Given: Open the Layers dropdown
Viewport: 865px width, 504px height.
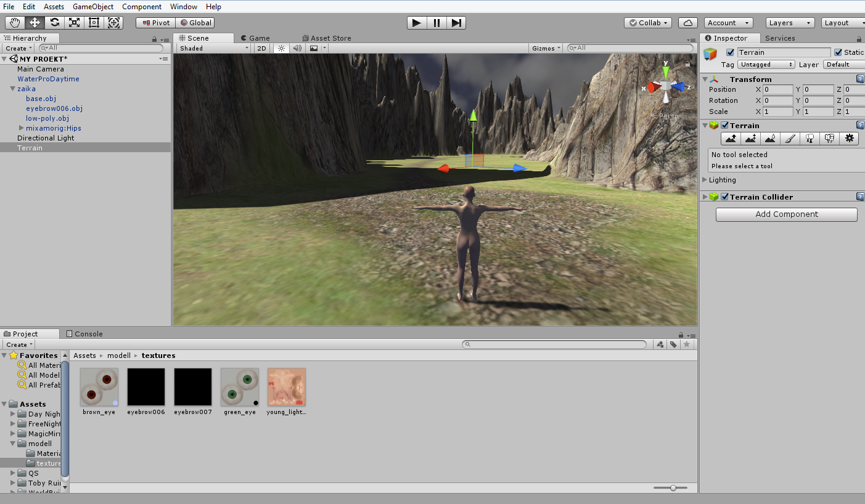Looking at the screenshot, I should [x=790, y=23].
